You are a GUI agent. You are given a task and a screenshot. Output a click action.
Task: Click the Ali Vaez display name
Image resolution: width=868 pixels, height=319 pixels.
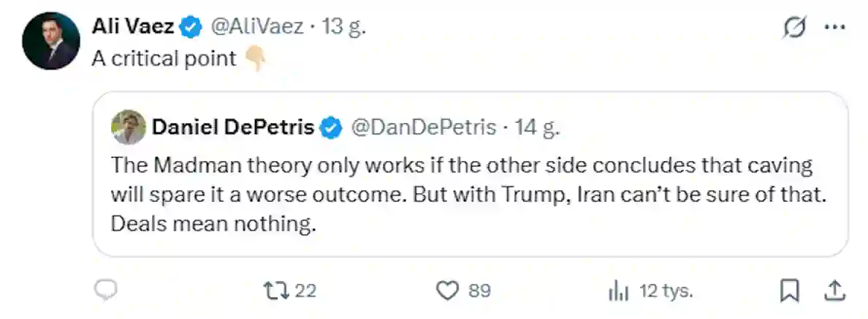click(133, 28)
